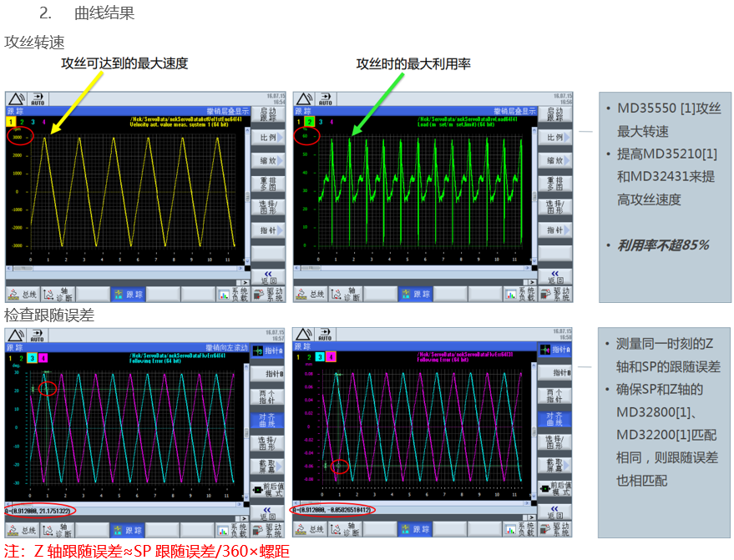
Task: Toggle 对齐曲线 in mm following-error screen
Action: [554, 419]
